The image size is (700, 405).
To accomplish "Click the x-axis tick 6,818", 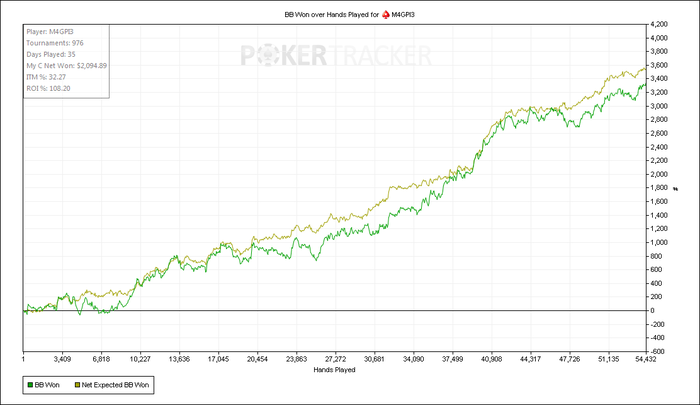I will click(x=101, y=359).
